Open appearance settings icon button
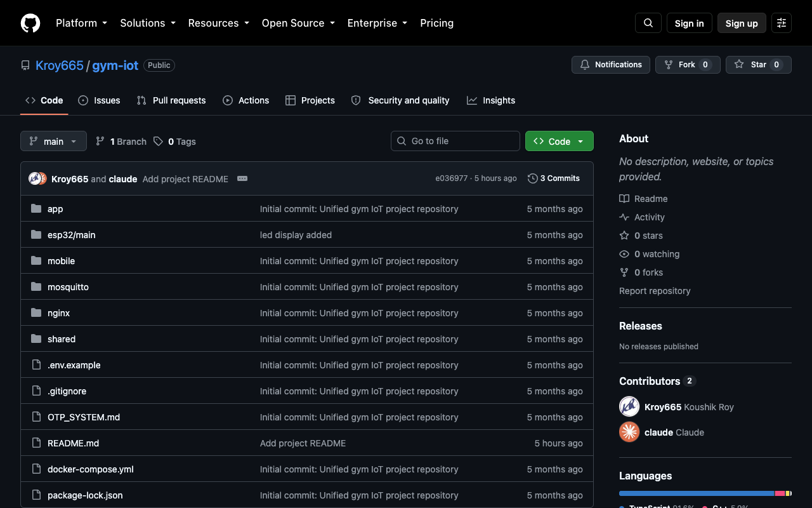This screenshot has width=812, height=508. pos(782,23)
